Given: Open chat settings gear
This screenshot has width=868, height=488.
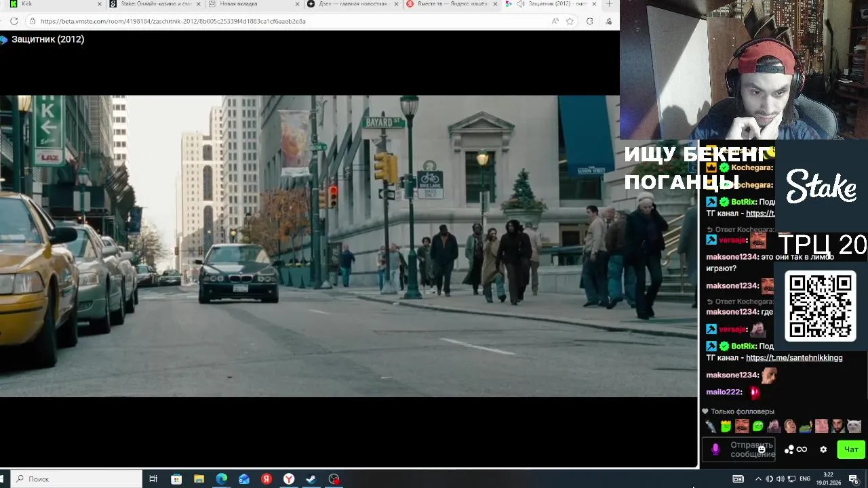Looking at the screenshot, I should [823, 449].
